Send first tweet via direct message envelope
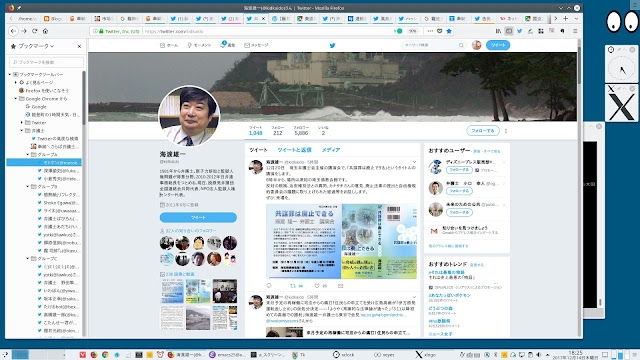Image resolution: width=640 pixels, height=360 pixels. click(x=341, y=286)
